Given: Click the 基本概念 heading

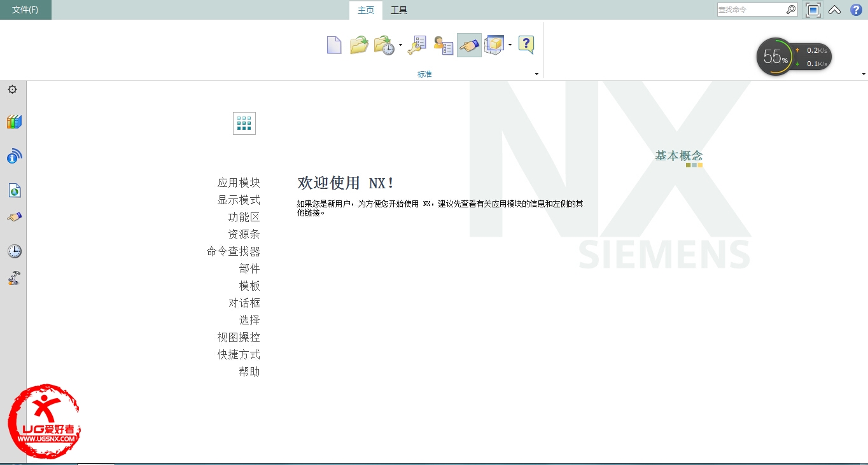Looking at the screenshot, I should pyautogui.click(x=679, y=156).
